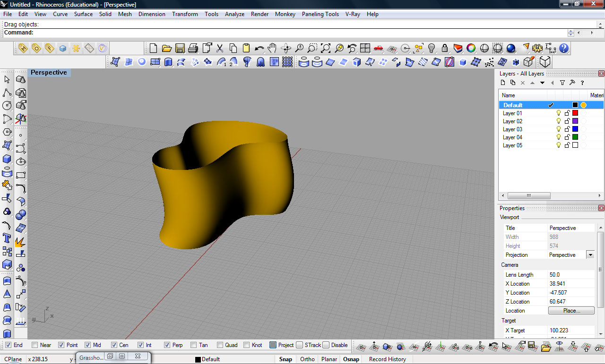
Task: Click the Grasshopper taskbar button
Action: (x=92, y=358)
